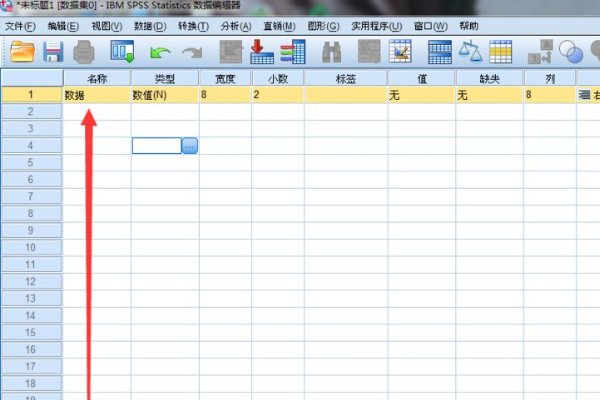Click the Go to variable icon with red arrow
Screen dimensions: 600x400
262,51
